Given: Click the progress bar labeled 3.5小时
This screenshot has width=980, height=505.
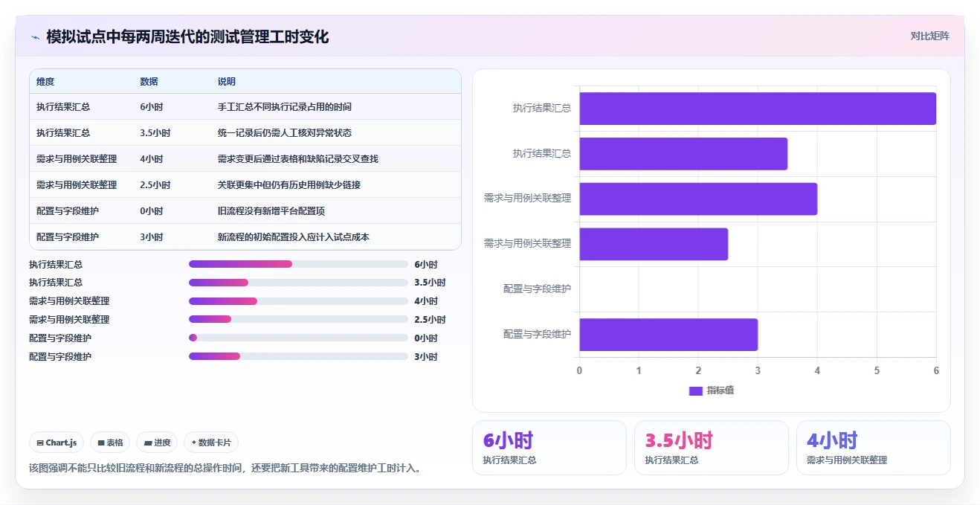Looking at the screenshot, I should click(x=298, y=283).
